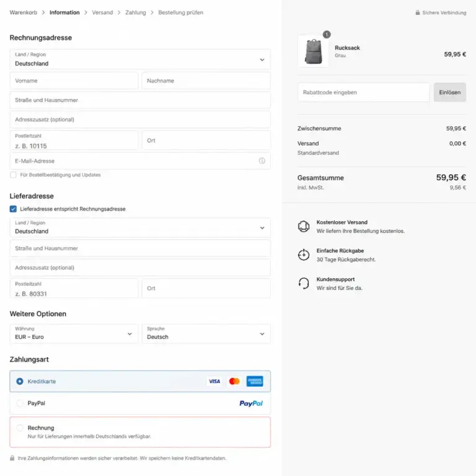The height and width of the screenshot is (476, 476).
Task: Click the delivery Adresszusatz (optional) field
Action: pyautogui.click(x=140, y=268)
